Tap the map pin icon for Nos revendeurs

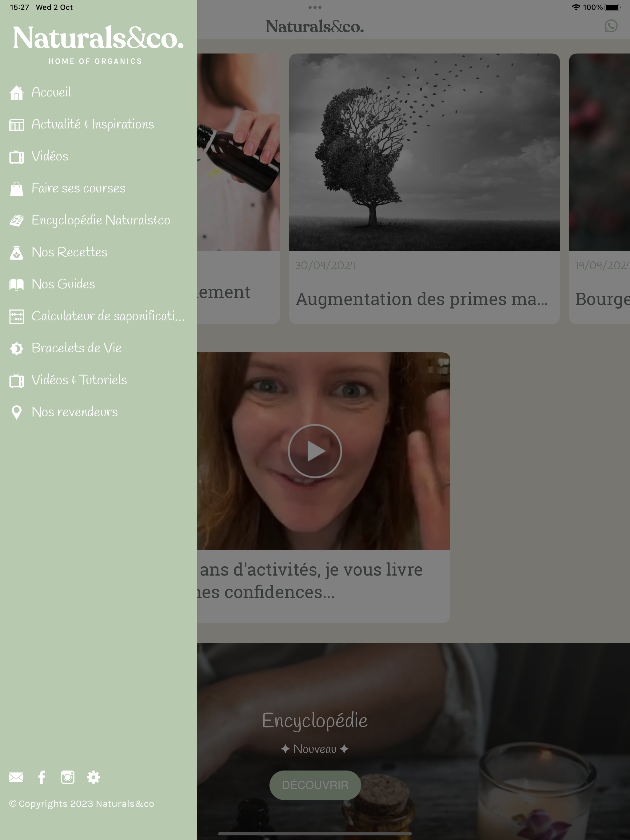click(16, 412)
